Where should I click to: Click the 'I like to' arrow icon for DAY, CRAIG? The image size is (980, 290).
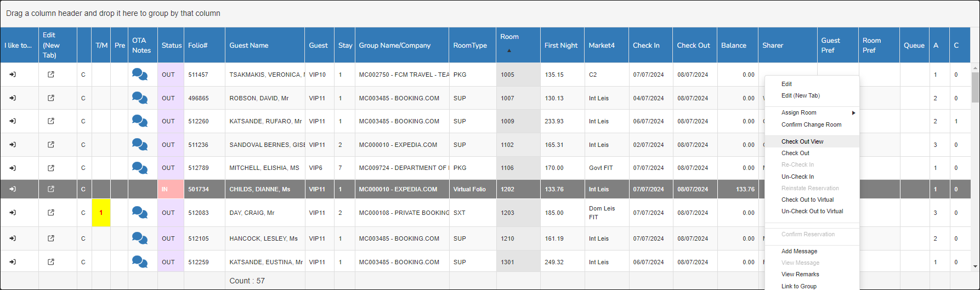(x=13, y=213)
